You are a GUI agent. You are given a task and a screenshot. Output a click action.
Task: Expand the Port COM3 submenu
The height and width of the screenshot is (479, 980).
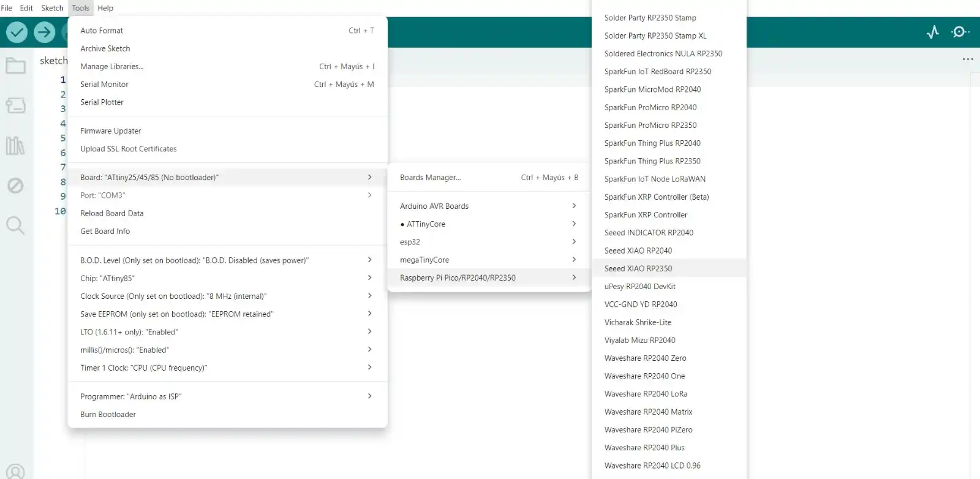point(227,195)
